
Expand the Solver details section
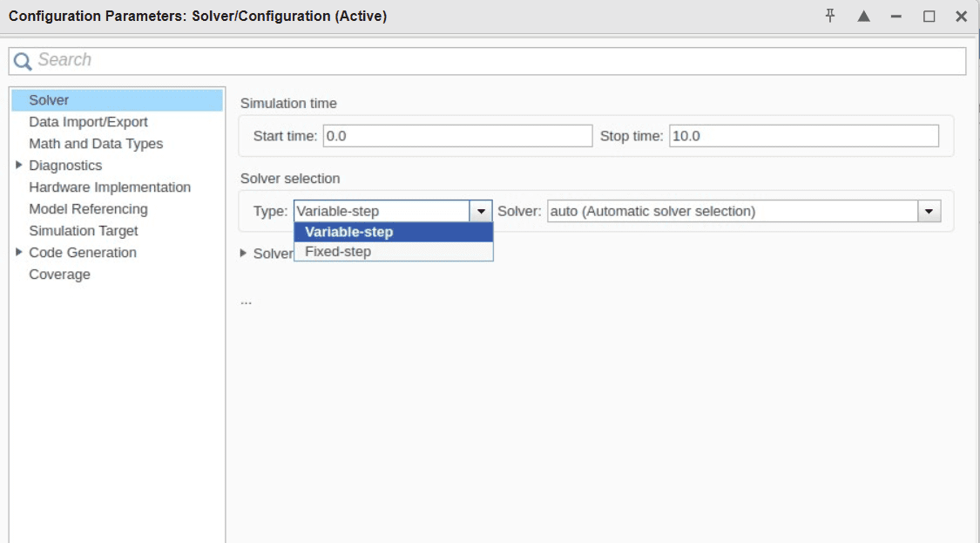(x=245, y=253)
